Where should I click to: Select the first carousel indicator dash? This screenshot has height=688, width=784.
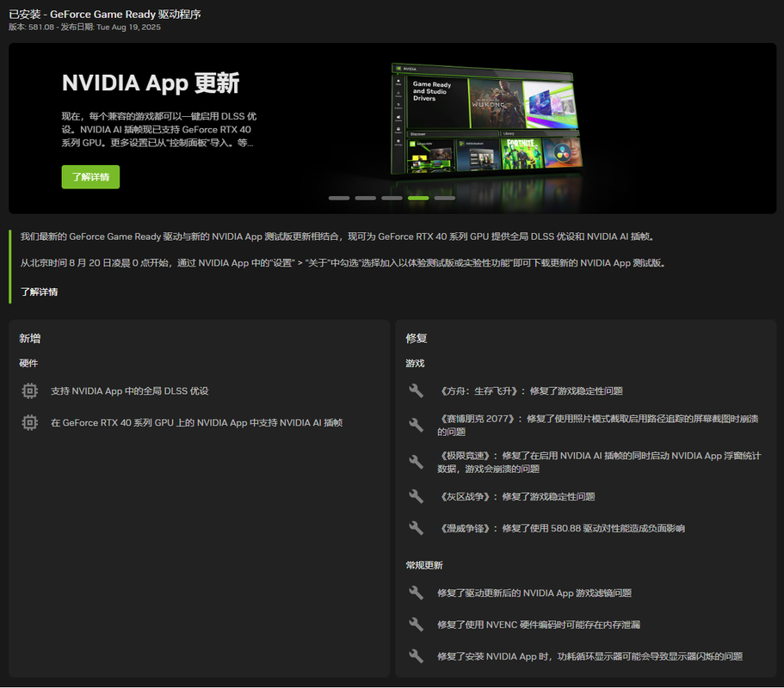tap(339, 199)
